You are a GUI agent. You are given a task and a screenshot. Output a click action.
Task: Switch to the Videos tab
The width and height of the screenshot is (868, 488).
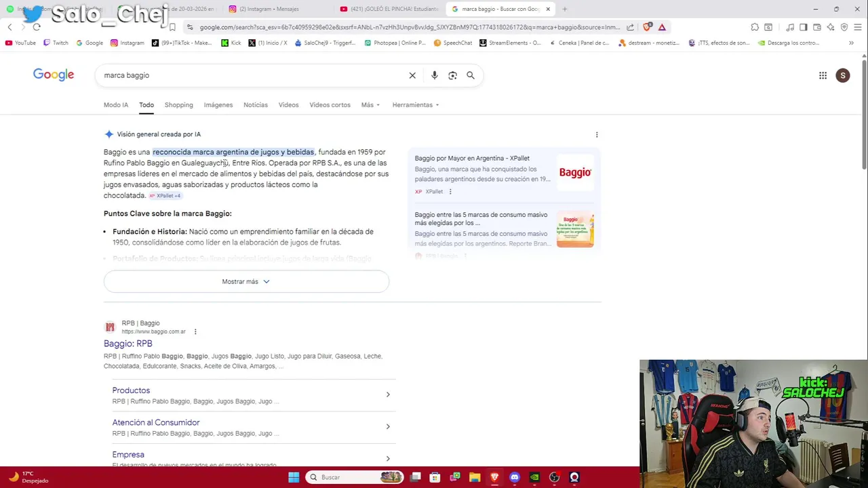coord(288,105)
